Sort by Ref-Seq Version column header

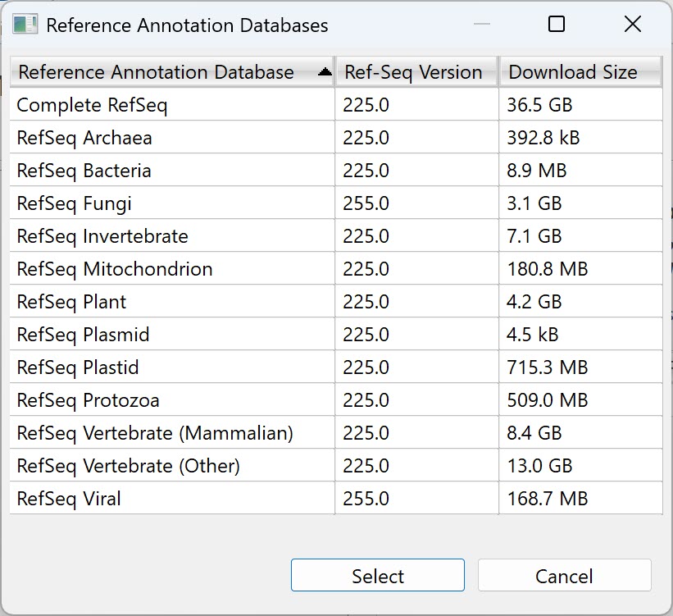416,72
